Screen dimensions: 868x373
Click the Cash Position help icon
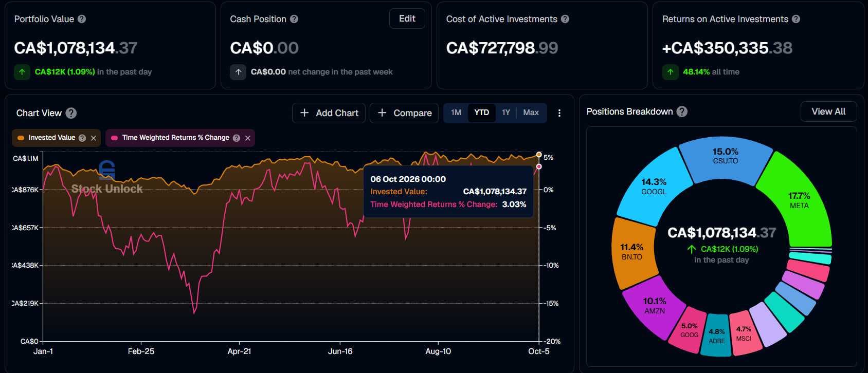pyautogui.click(x=294, y=19)
